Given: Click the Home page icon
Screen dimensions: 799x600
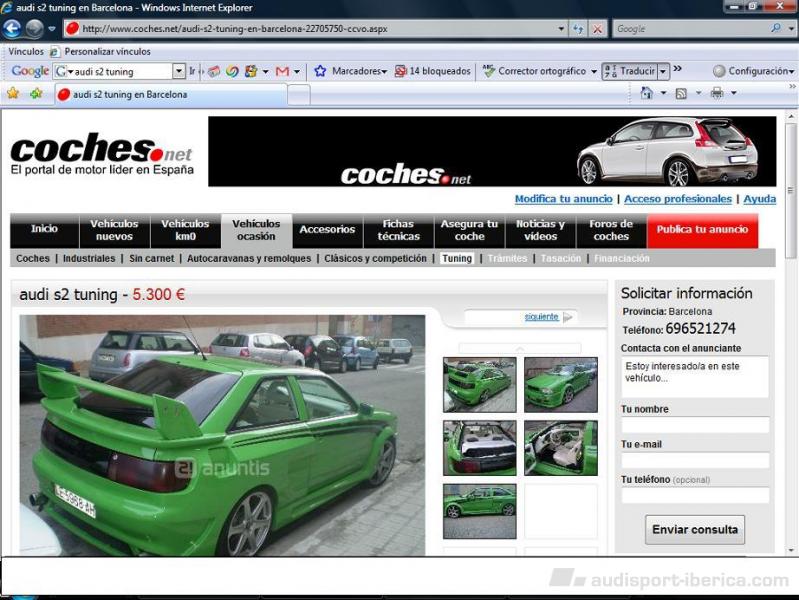Looking at the screenshot, I should click(646, 93).
